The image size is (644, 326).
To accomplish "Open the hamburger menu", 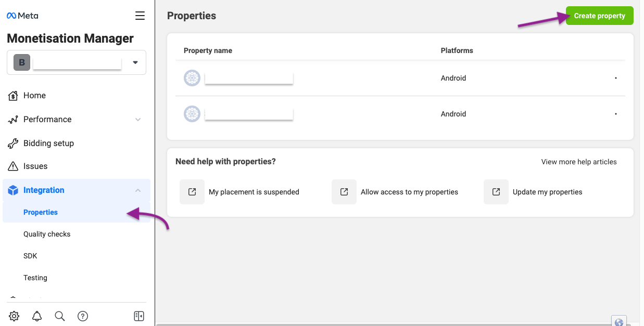I will pos(140,15).
